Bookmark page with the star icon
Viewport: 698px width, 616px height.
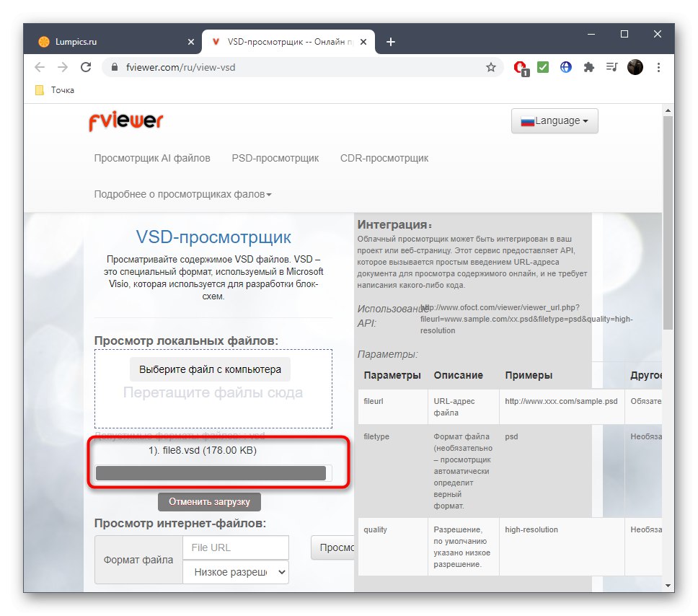490,67
